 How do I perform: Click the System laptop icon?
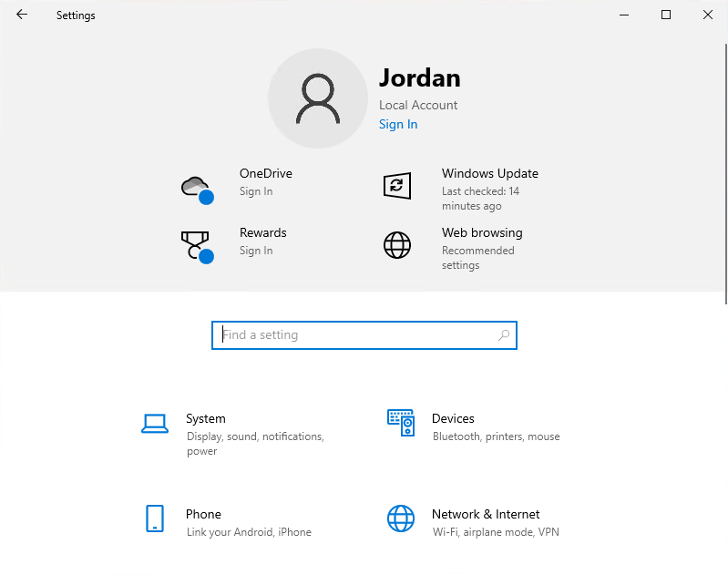[155, 423]
